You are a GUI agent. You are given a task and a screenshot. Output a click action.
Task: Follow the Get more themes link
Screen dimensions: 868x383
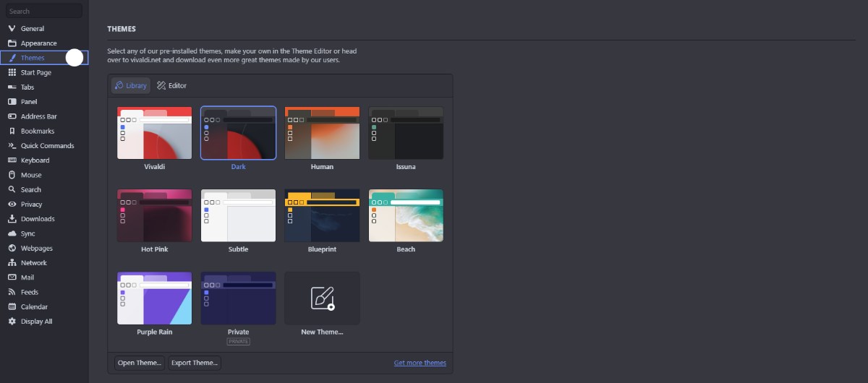(420, 363)
